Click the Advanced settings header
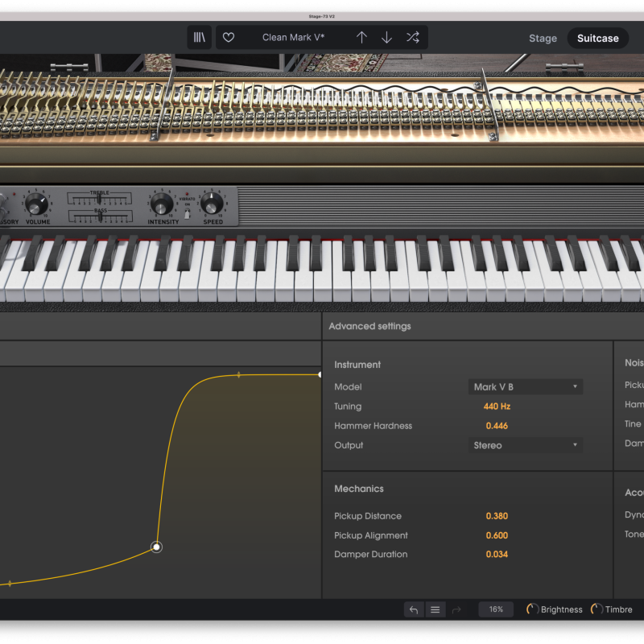Screen dimensions: 644x644 369,326
